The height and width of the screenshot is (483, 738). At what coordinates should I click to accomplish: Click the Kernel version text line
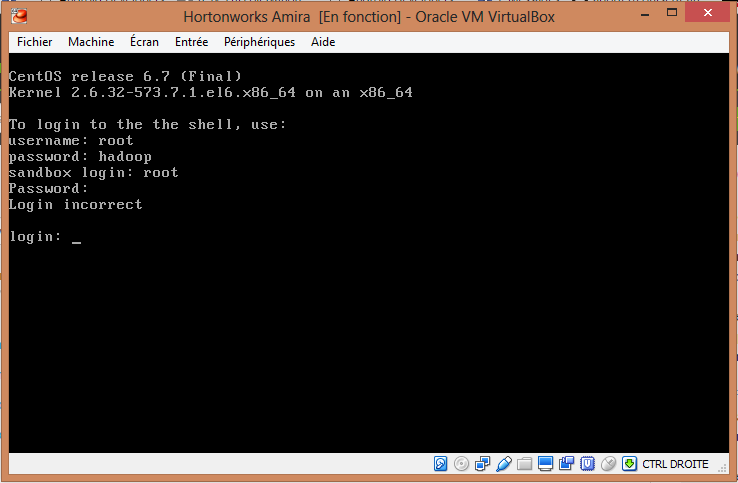211,92
